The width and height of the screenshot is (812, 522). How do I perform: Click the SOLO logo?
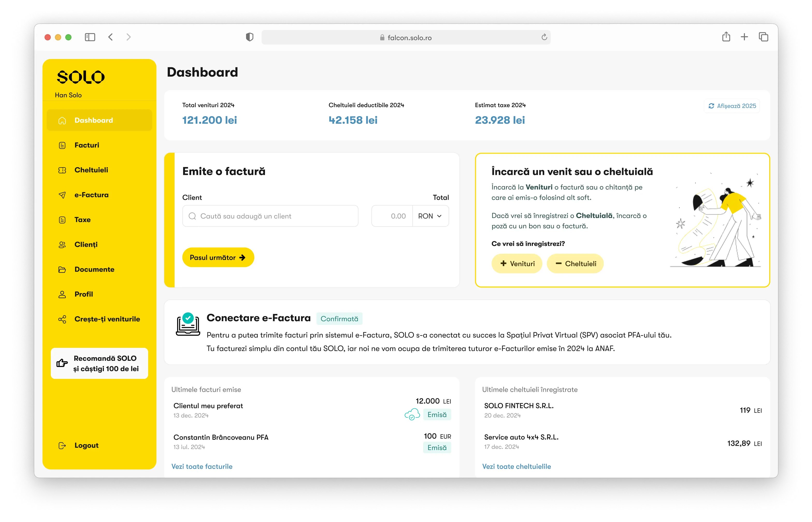click(x=81, y=77)
